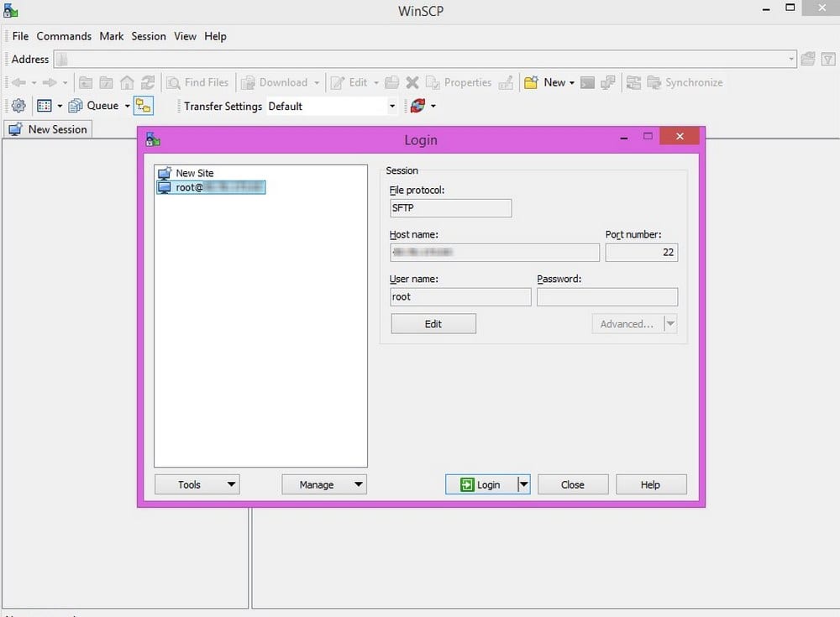Click the refresh directory icon
The height and width of the screenshot is (617, 840).
coord(147,82)
